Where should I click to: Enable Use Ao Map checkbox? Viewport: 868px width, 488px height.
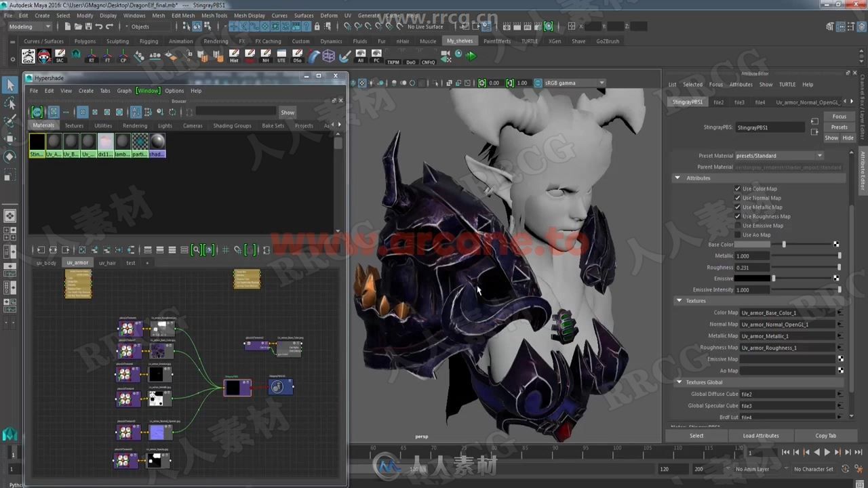(737, 235)
